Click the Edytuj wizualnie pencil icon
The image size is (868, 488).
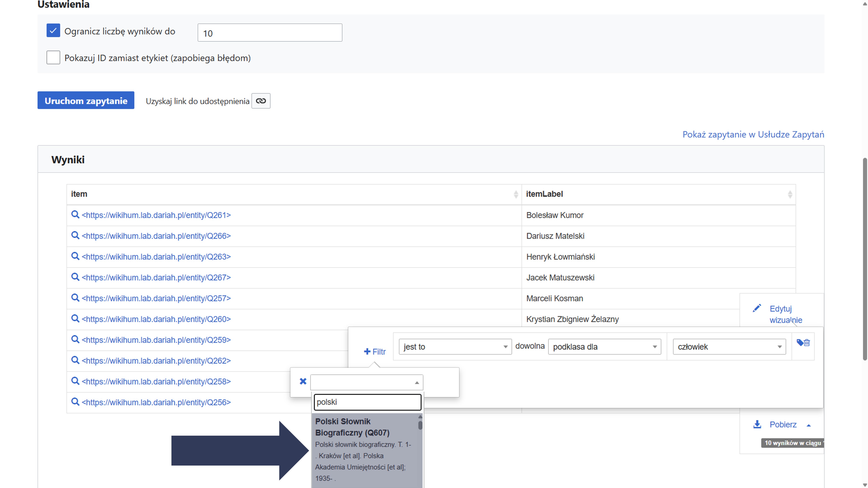click(x=757, y=308)
